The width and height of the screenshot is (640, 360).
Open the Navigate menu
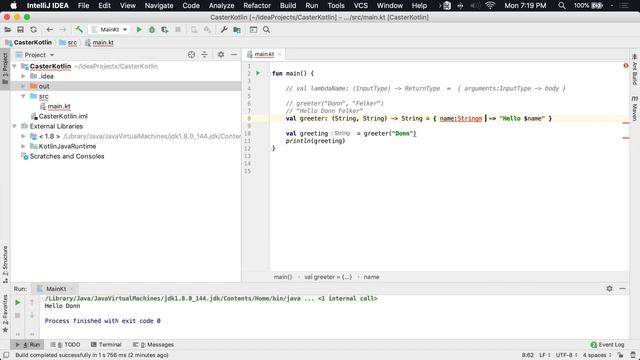tap(159, 5)
